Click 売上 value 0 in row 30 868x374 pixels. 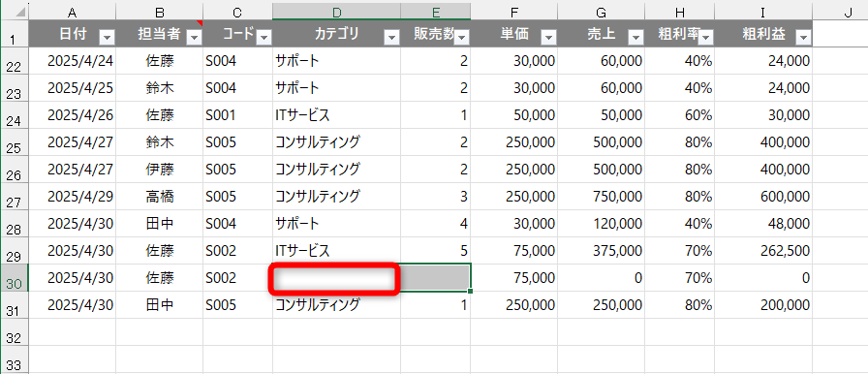[638, 278]
